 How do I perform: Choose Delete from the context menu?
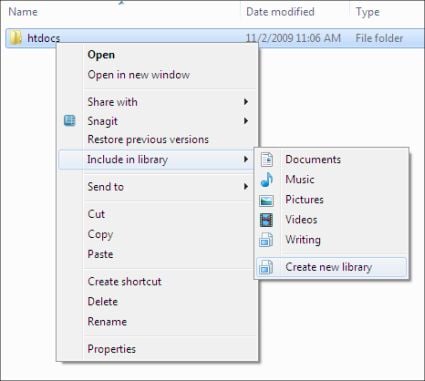pyautogui.click(x=103, y=301)
